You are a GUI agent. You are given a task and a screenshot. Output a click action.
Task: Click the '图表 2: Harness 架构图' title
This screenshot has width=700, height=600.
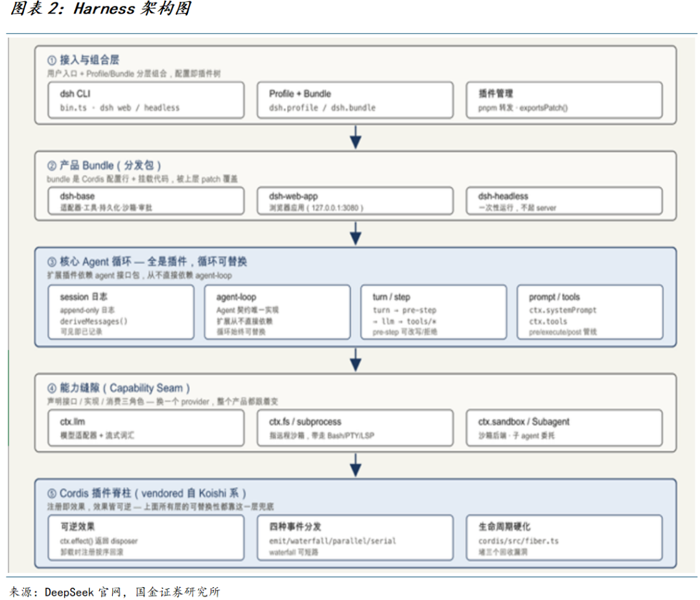pyautogui.click(x=100, y=9)
